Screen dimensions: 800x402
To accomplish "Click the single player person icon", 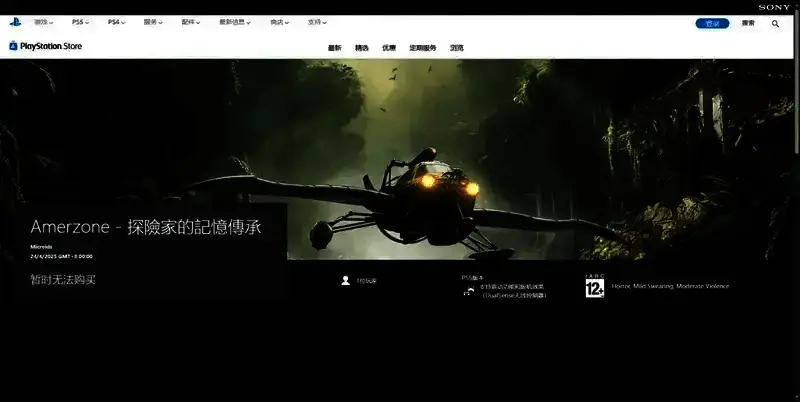I will click(x=345, y=281).
